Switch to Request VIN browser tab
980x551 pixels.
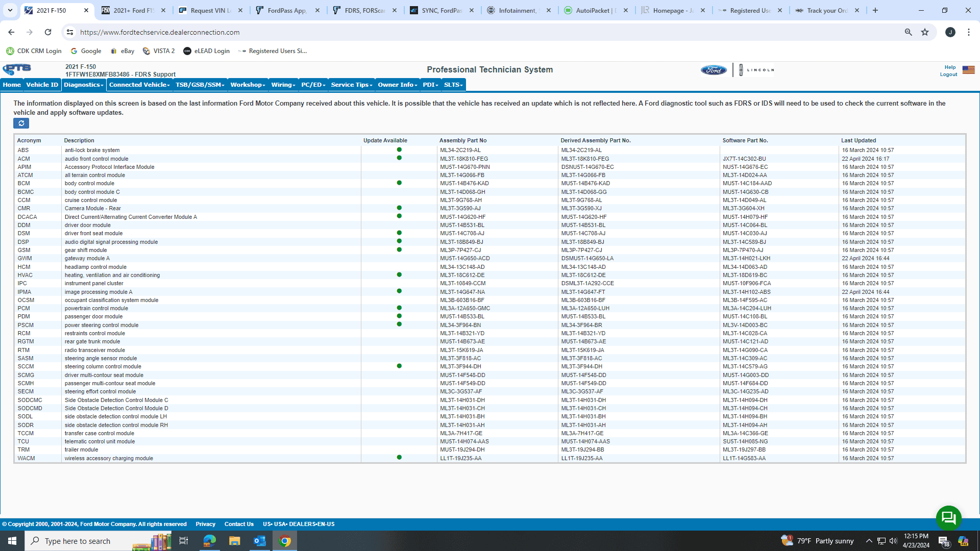pyautogui.click(x=210, y=10)
